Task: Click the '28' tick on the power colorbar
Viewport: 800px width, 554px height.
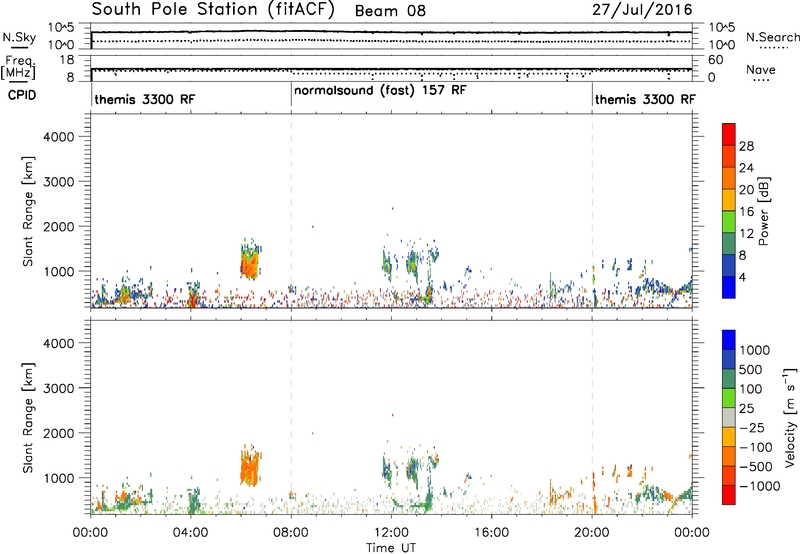Action: 746,146
